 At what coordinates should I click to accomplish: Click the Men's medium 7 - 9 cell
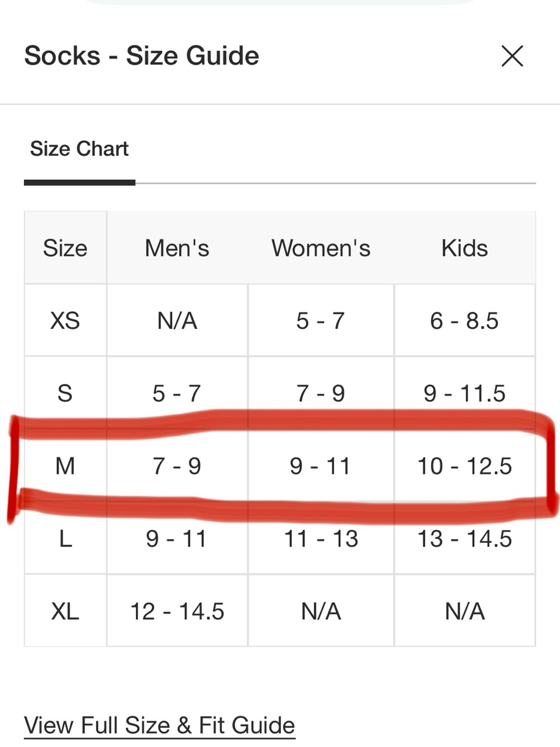click(x=177, y=466)
